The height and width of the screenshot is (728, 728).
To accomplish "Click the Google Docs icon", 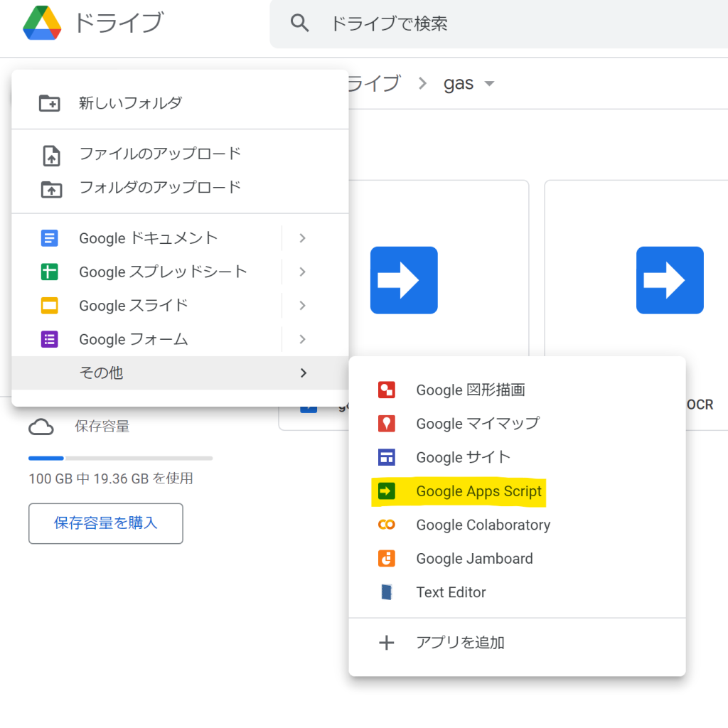I will coord(49,238).
